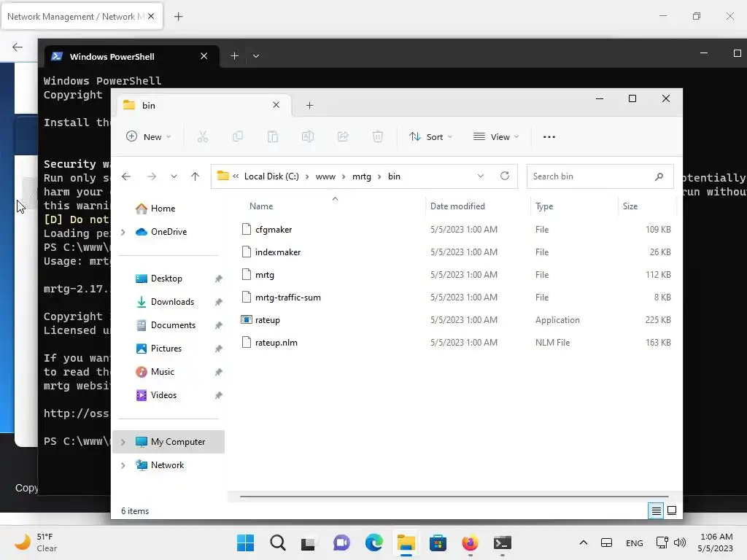This screenshot has width=747, height=560.
Task: Open recent locations dropdown chevron
Action: (174, 176)
